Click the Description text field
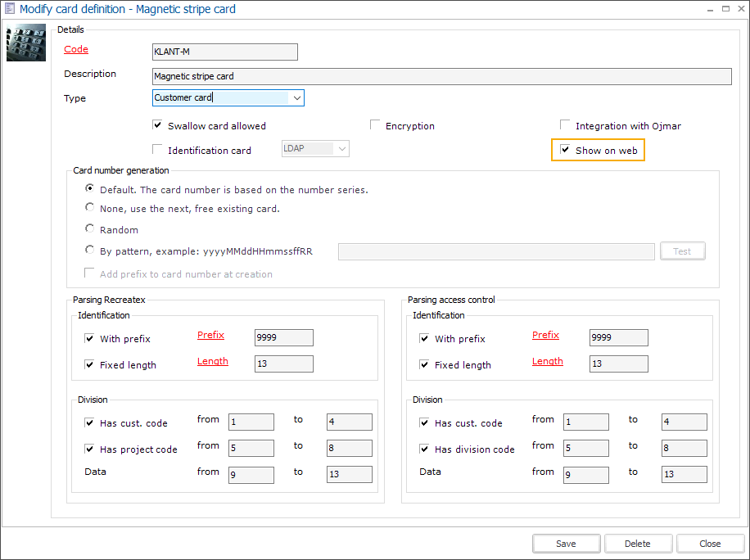Image resolution: width=750 pixels, height=560 pixels. [441, 76]
